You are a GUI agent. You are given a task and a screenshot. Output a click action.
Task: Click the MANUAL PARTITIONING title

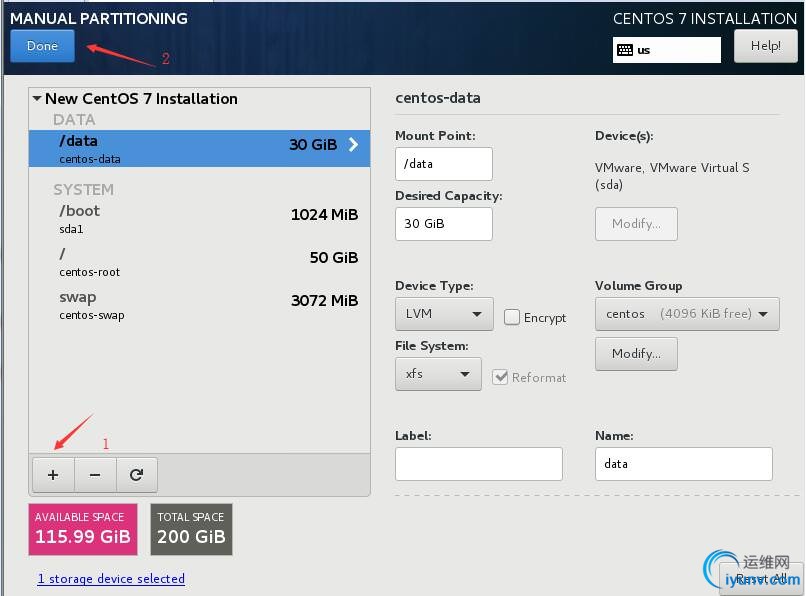tap(99, 19)
